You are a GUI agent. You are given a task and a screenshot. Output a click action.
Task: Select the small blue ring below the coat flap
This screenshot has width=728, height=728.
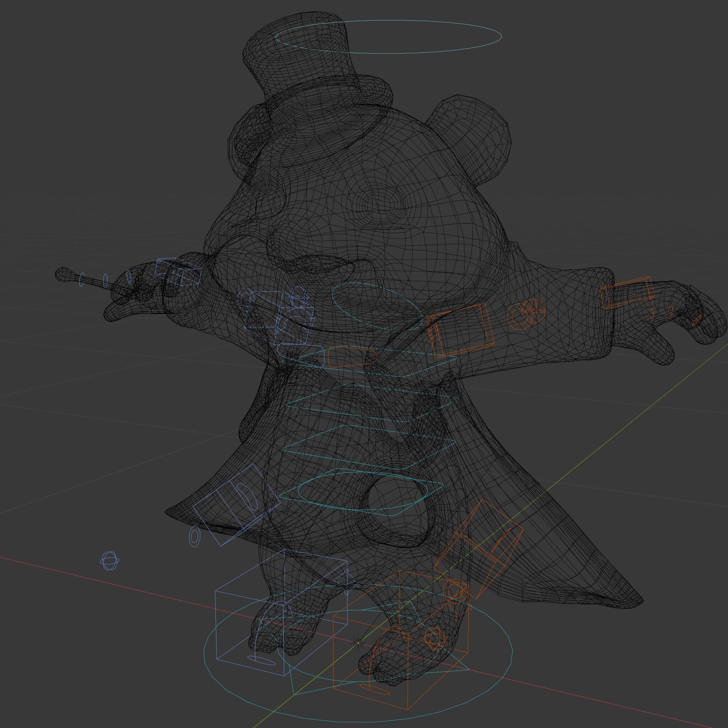point(195,536)
